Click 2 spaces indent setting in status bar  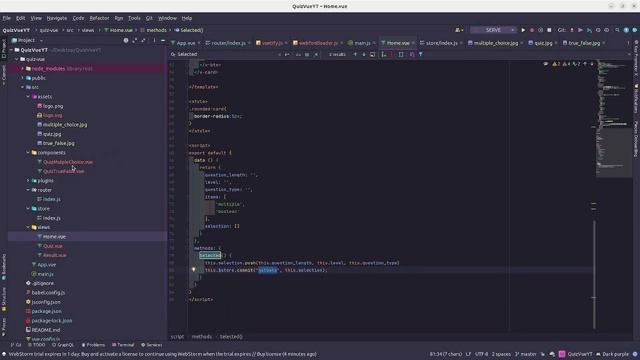click(501, 354)
